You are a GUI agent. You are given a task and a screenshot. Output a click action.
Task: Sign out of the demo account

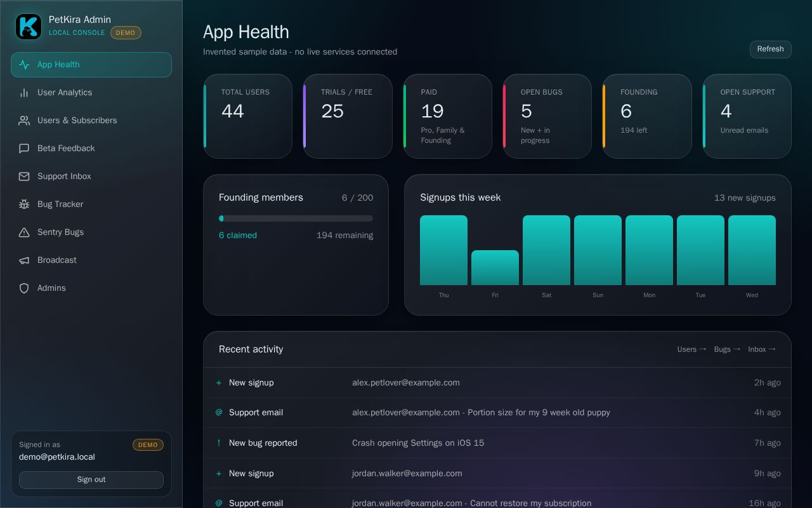click(91, 480)
